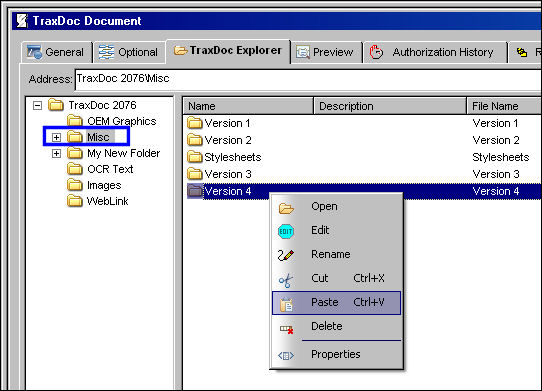Click the Paste clipboard icon in context menu
The height and width of the screenshot is (391, 542).
286,304
